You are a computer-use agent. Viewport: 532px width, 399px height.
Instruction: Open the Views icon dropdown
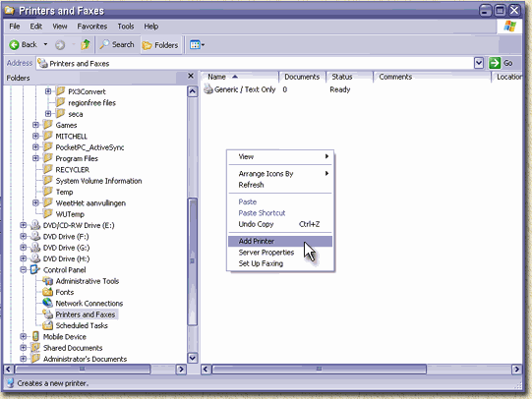[197, 45]
